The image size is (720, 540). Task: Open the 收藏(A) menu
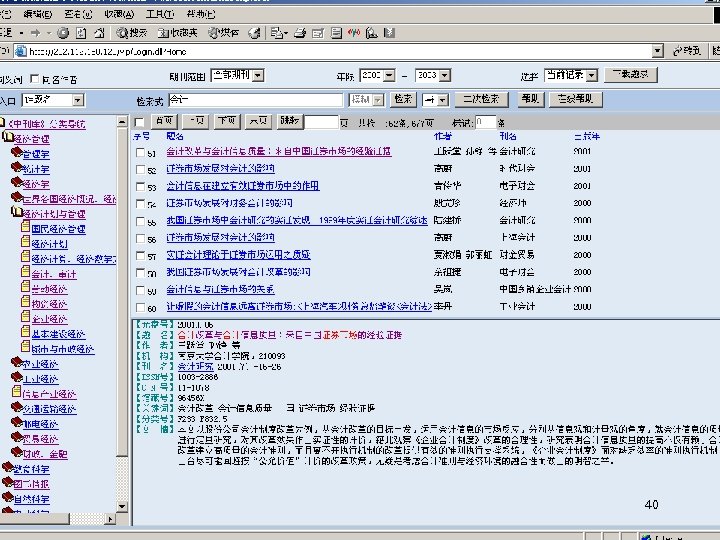point(119,14)
